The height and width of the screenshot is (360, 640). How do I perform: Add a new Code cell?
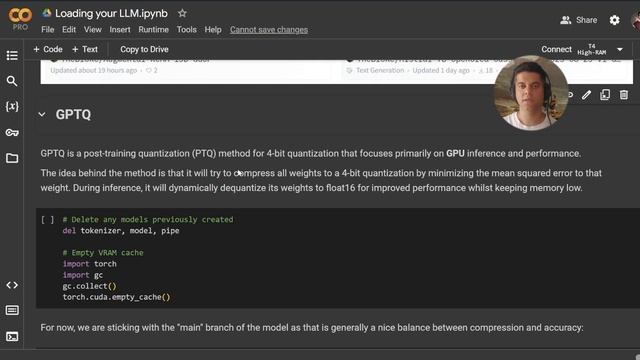coord(48,49)
